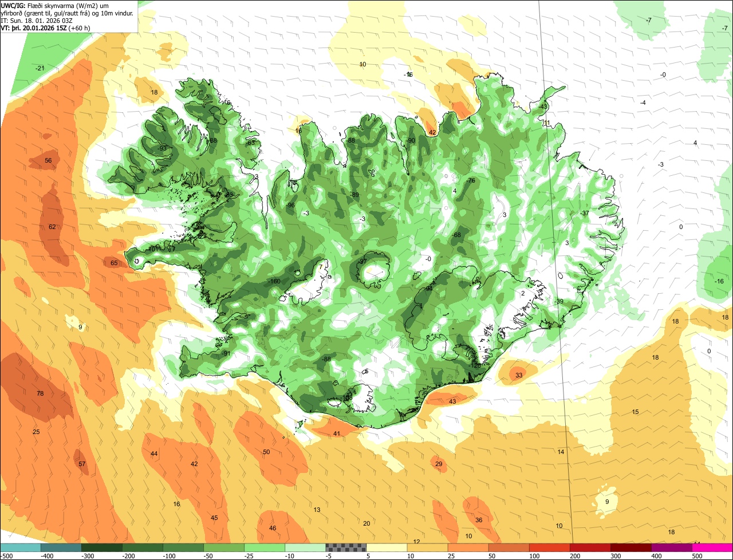Viewport: 733px width, 560px height.
Task: Click the magenta legend swatch above 500
Action: [712, 547]
